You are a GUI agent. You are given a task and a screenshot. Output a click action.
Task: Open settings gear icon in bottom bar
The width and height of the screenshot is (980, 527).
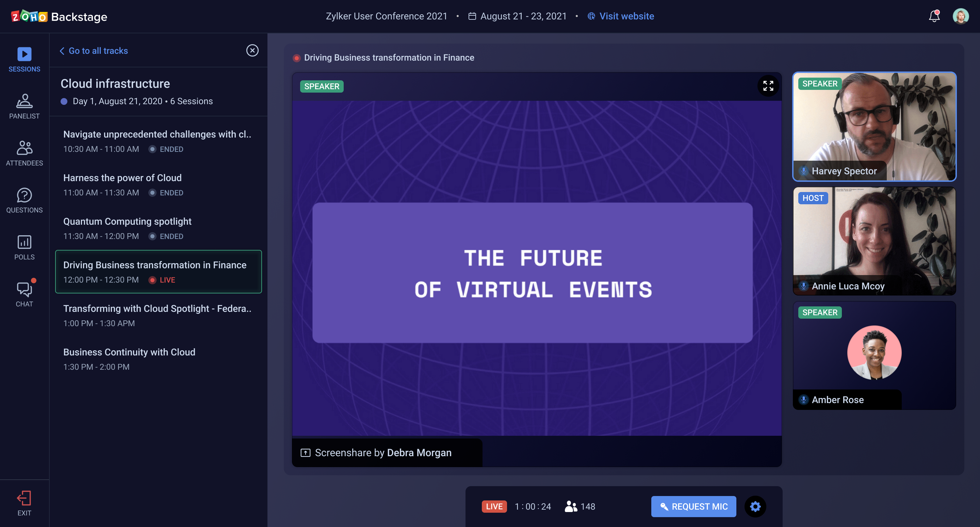[755, 506]
